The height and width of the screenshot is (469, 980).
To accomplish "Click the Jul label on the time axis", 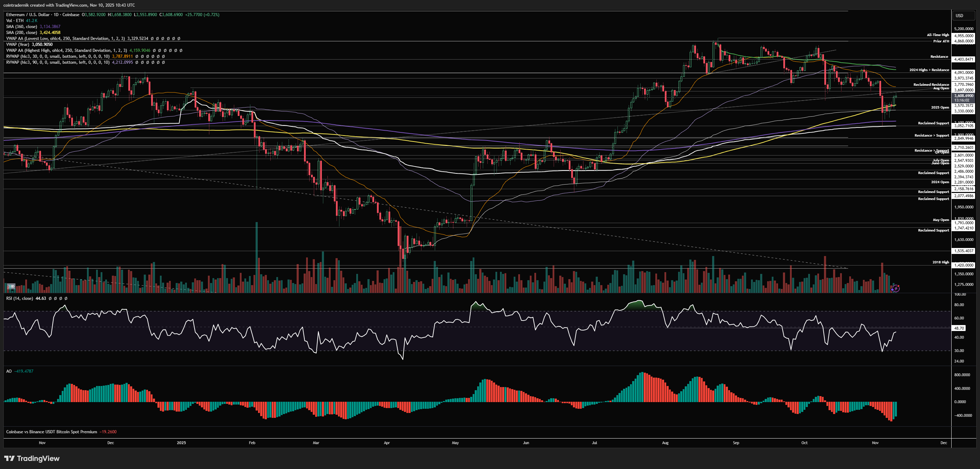I will click(x=594, y=443).
